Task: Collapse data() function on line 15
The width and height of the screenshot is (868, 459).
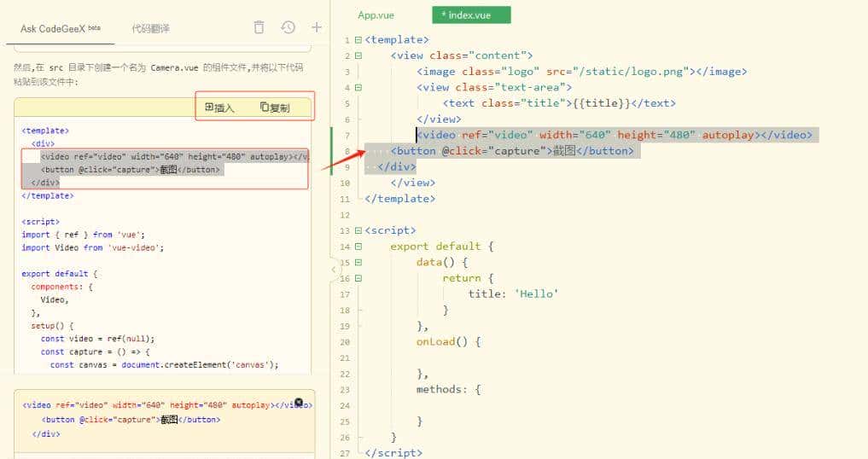Action: pyautogui.click(x=358, y=263)
